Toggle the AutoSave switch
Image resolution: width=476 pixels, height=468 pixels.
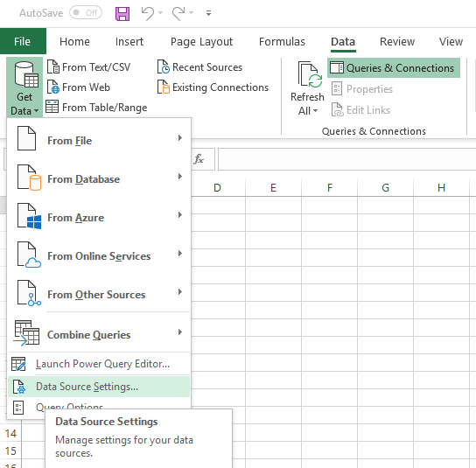(86, 13)
